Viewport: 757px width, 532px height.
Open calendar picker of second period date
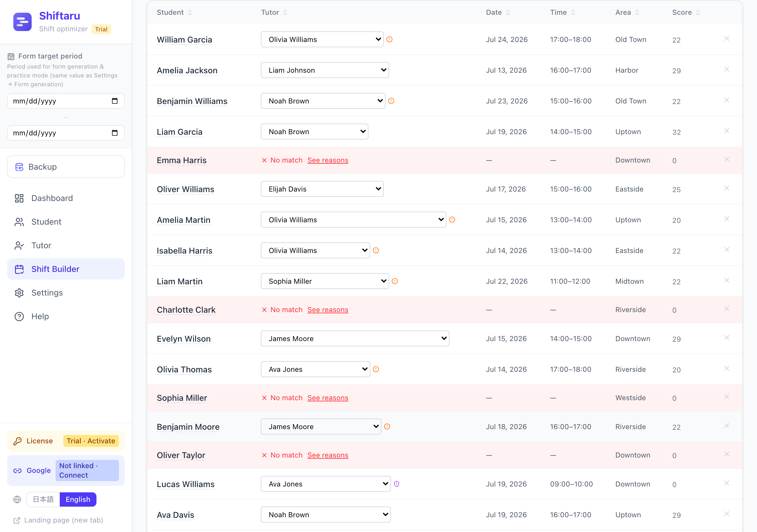(x=115, y=133)
